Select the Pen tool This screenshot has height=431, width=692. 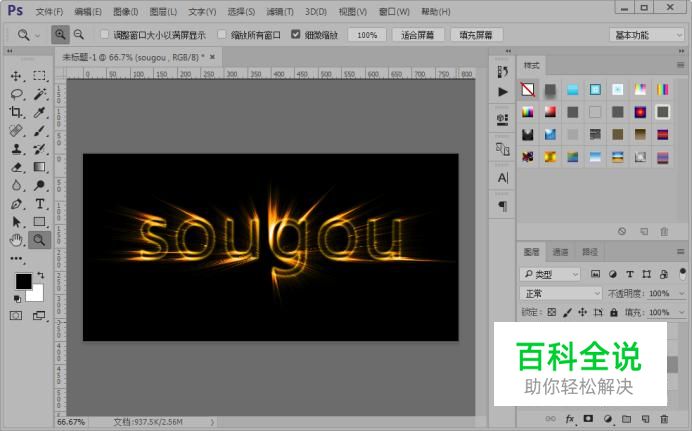click(x=16, y=204)
